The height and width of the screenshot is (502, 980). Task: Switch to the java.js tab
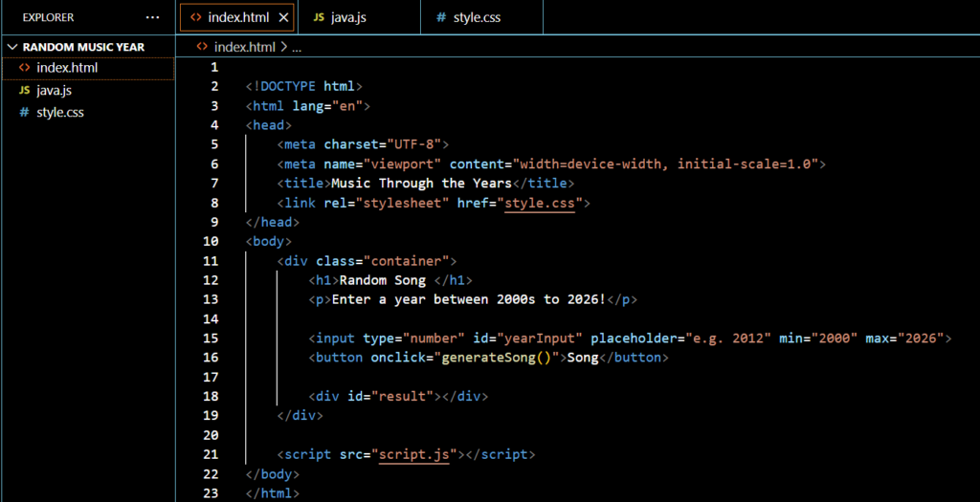click(349, 17)
